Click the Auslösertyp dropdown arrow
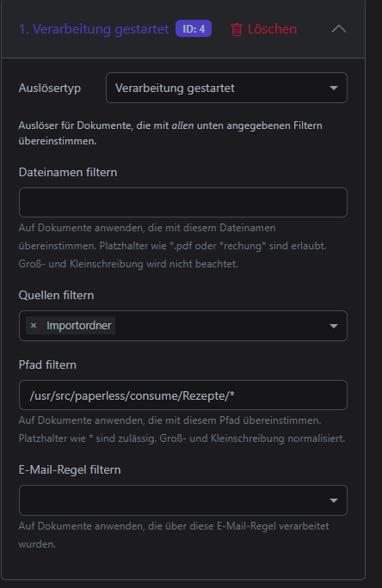 pyautogui.click(x=334, y=89)
